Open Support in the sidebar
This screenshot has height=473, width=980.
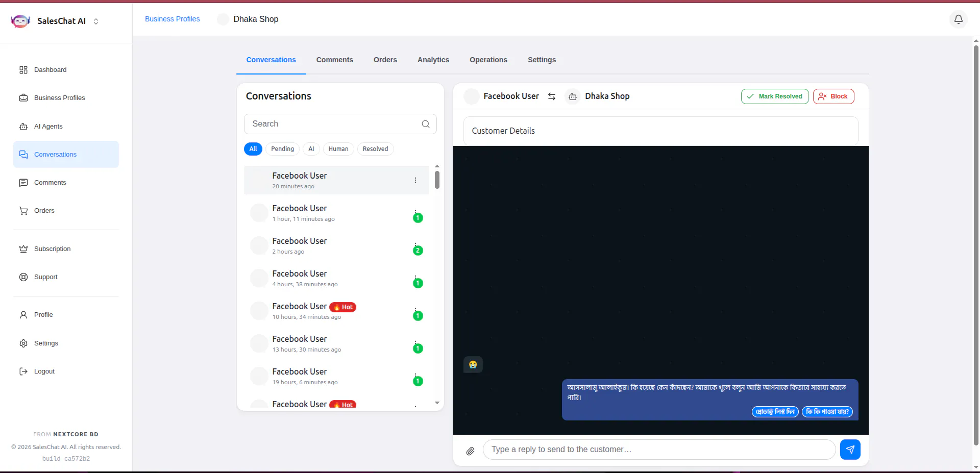tap(66, 277)
